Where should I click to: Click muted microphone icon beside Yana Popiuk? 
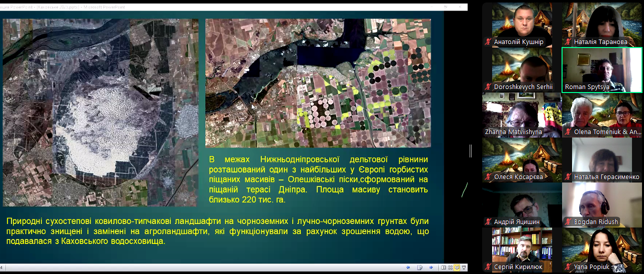pyautogui.click(x=568, y=267)
